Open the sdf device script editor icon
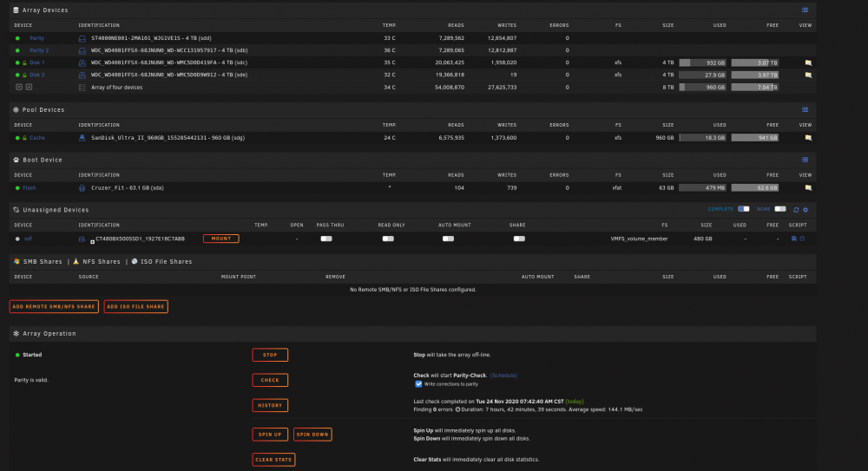The image size is (868, 471). 794,239
